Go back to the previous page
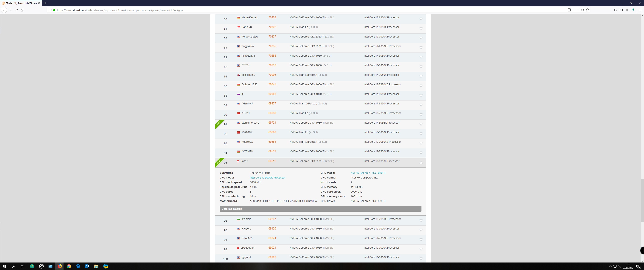 point(4,10)
